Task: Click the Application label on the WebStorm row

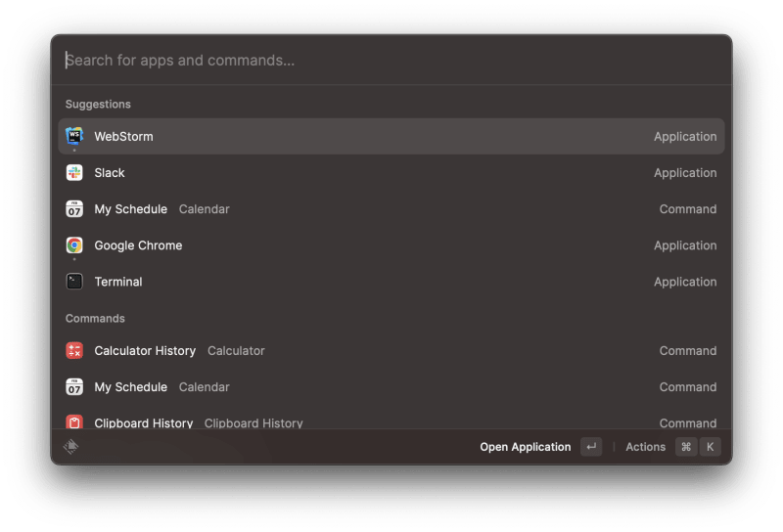Action: (685, 137)
